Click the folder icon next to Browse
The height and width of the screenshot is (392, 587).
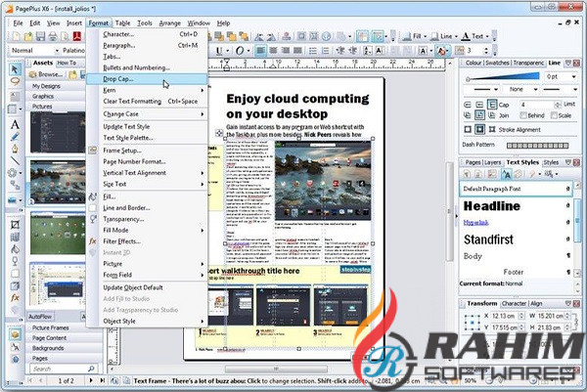tap(72, 75)
